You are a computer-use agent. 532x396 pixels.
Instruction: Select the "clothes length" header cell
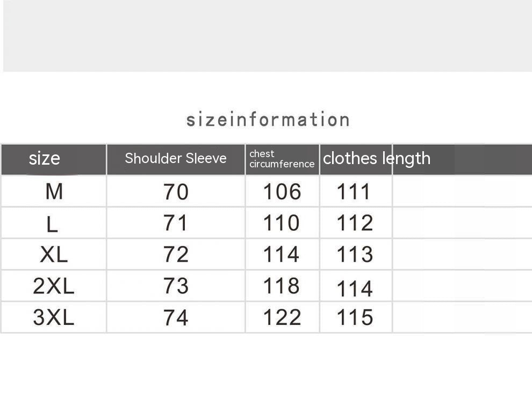(376, 159)
